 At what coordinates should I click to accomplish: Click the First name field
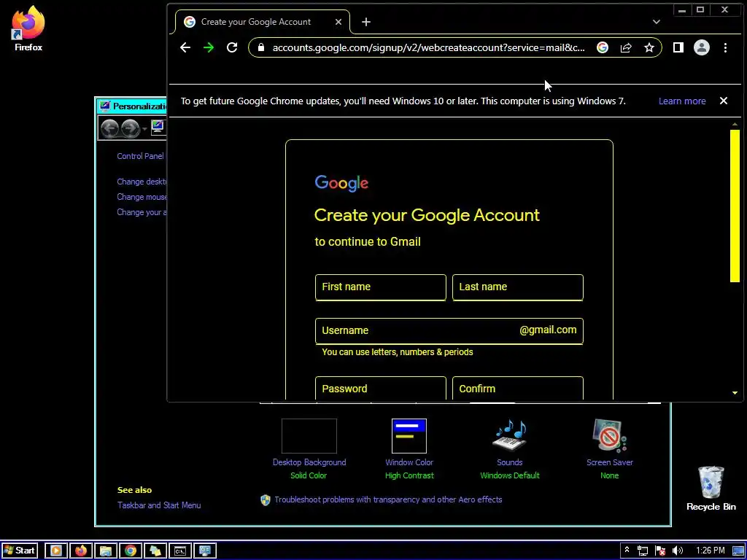(380, 287)
